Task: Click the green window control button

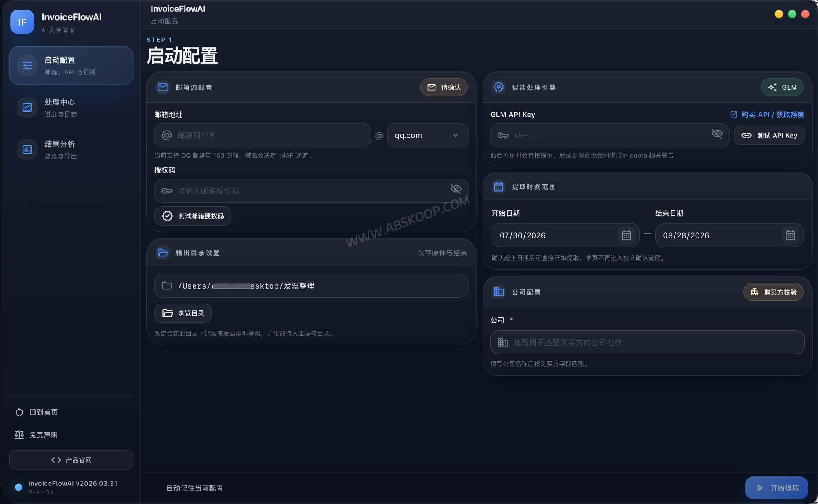Action: coord(792,14)
